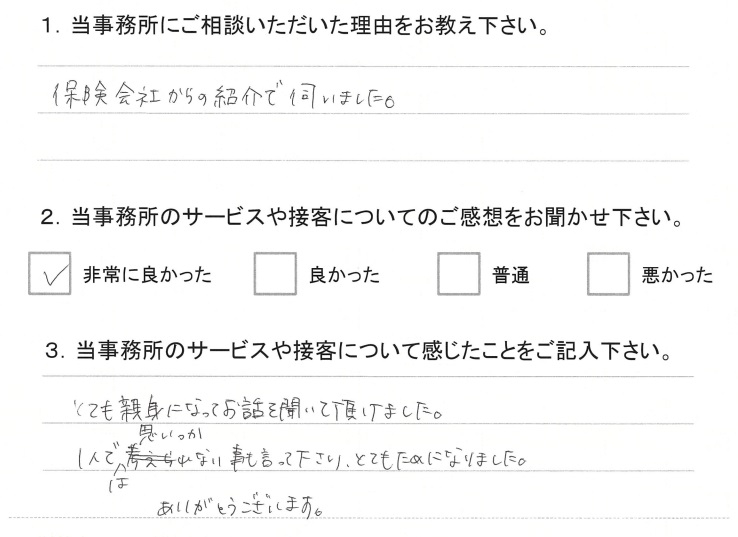This screenshot has width=738, height=537.
Task: Check the 良かった box
Action: [275, 273]
